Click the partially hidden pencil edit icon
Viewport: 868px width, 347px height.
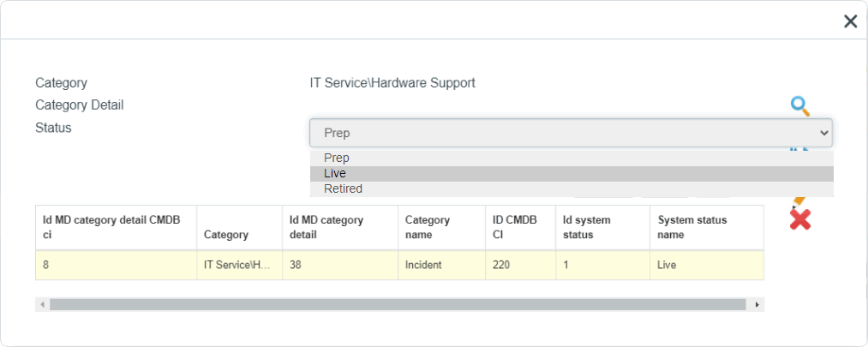(x=799, y=200)
